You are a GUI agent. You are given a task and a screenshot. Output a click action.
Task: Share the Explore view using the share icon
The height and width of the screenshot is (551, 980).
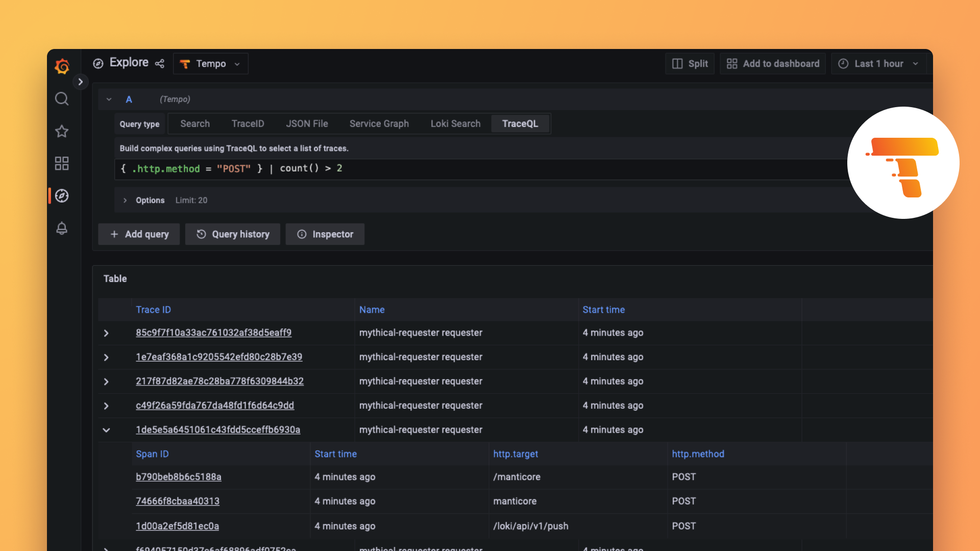(160, 63)
